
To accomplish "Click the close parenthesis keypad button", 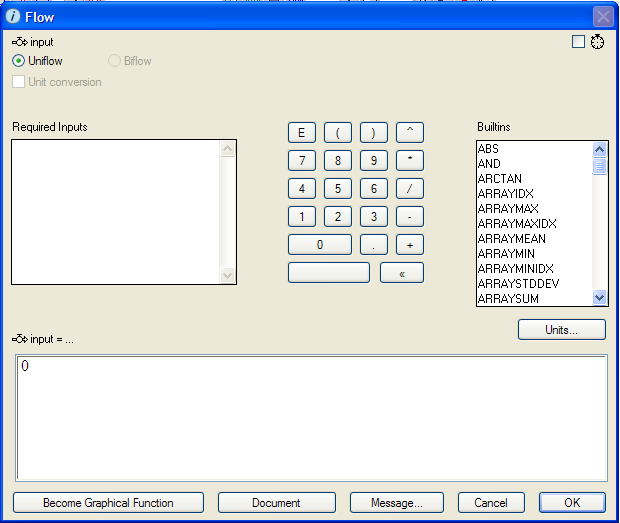I will pos(374,133).
